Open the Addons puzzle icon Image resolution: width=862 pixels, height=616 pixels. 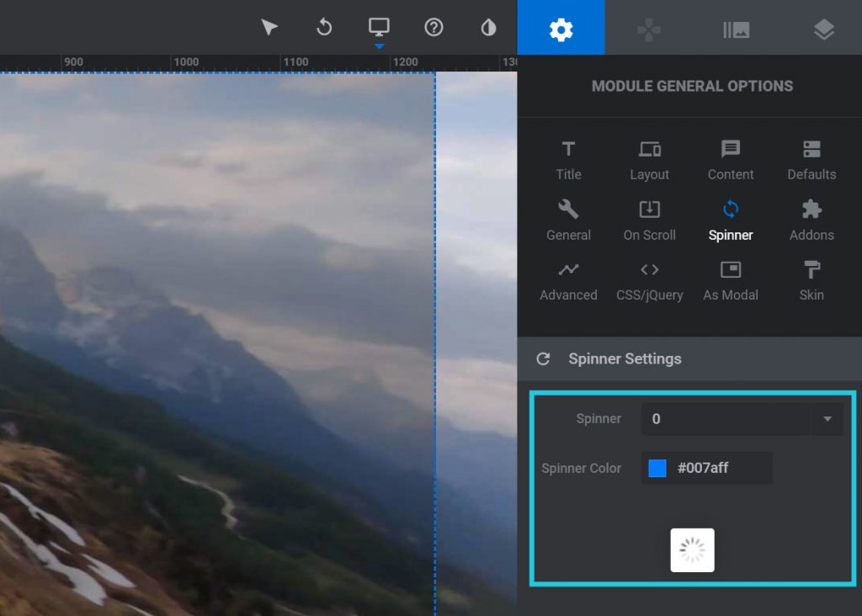pos(811,220)
